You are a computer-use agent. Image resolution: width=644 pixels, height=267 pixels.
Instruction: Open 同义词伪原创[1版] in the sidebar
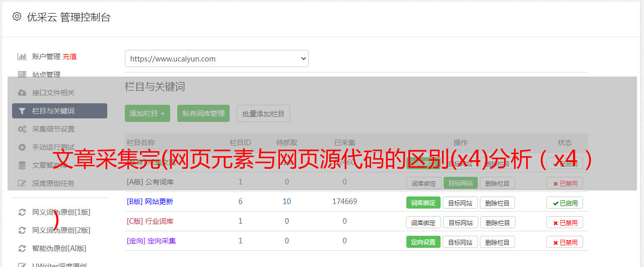click(x=61, y=212)
